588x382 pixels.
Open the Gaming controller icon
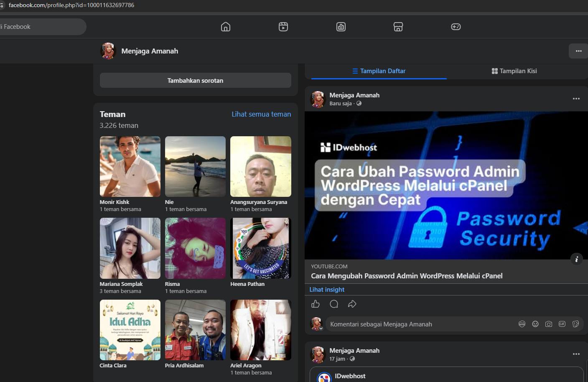pos(456,27)
